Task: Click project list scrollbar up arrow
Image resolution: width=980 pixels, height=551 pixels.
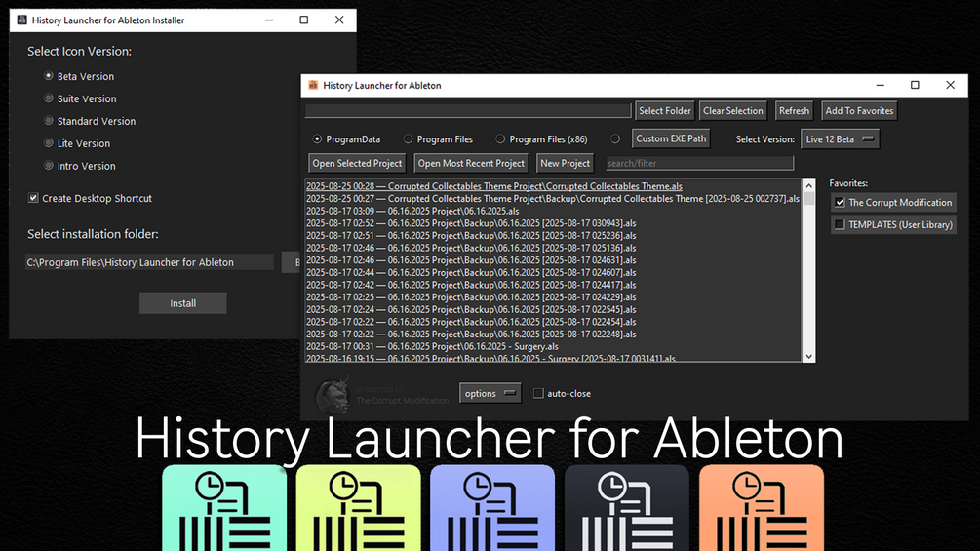Action: tap(808, 185)
